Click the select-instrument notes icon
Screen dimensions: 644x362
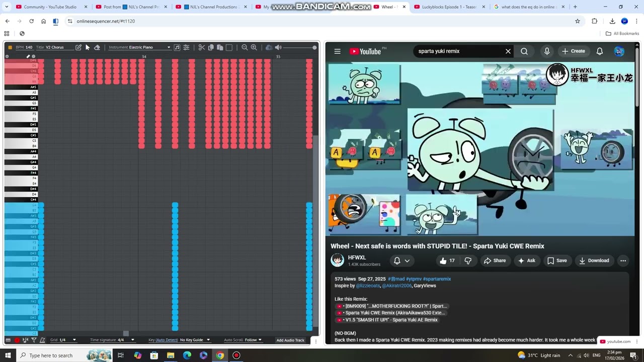[177, 47]
